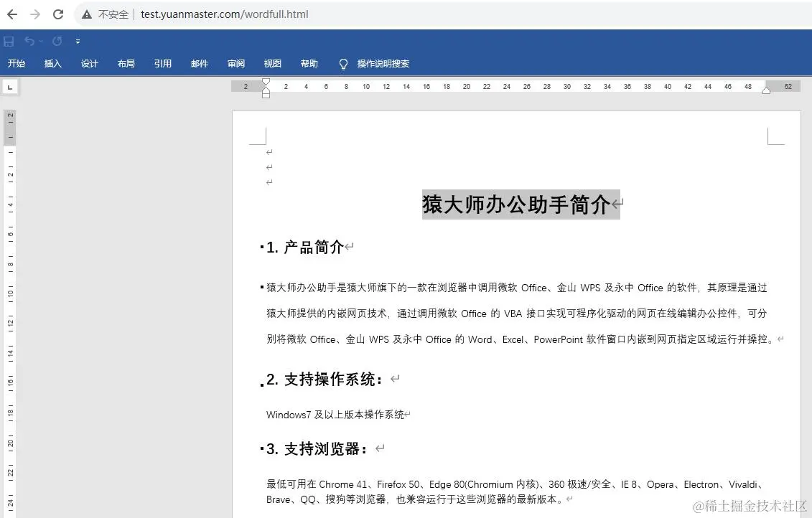The height and width of the screenshot is (518, 812).
Task: Click the Undo arrow icon
Action: pos(30,41)
